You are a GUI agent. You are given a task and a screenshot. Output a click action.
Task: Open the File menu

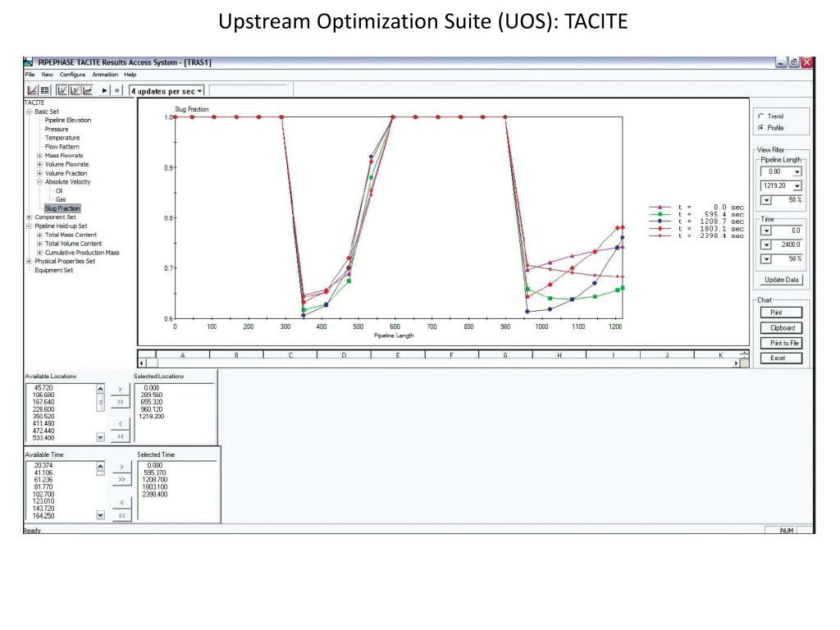point(30,75)
